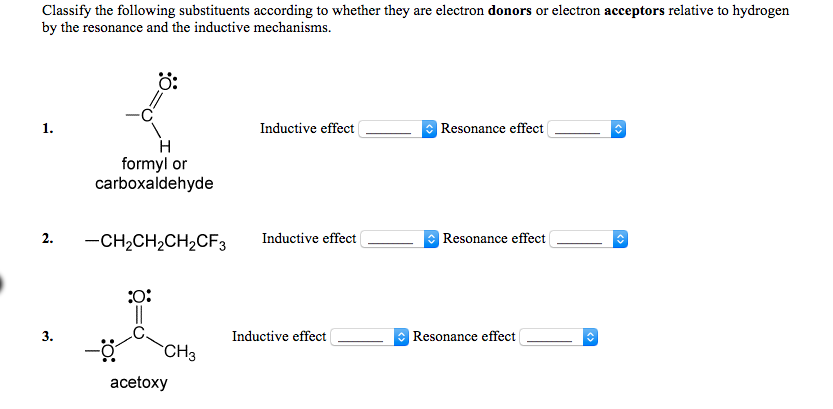Viewport: 833px width, 409px height.
Task: Click blue stepper arrows on formyl resonance dropdown
Action: pos(618,129)
